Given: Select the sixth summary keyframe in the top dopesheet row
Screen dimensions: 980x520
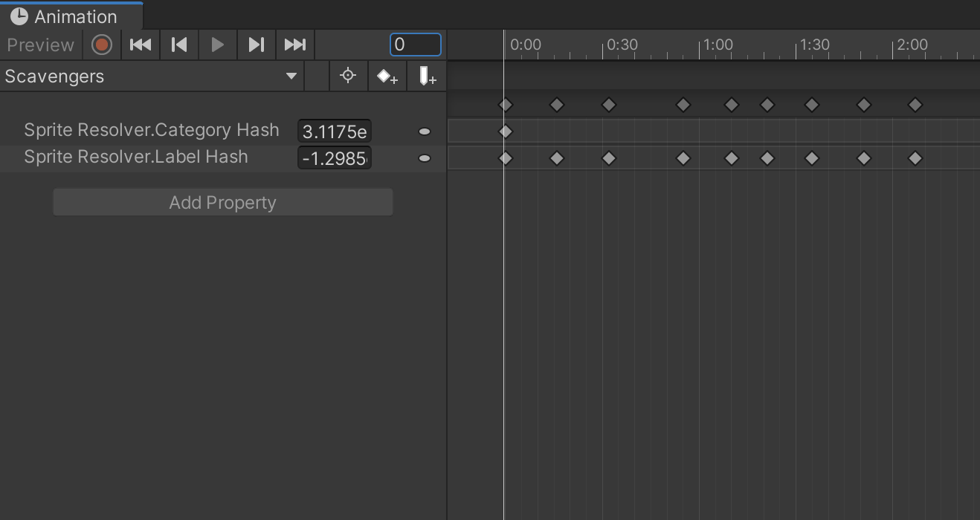Looking at the screenshot, I should point(767,105).
